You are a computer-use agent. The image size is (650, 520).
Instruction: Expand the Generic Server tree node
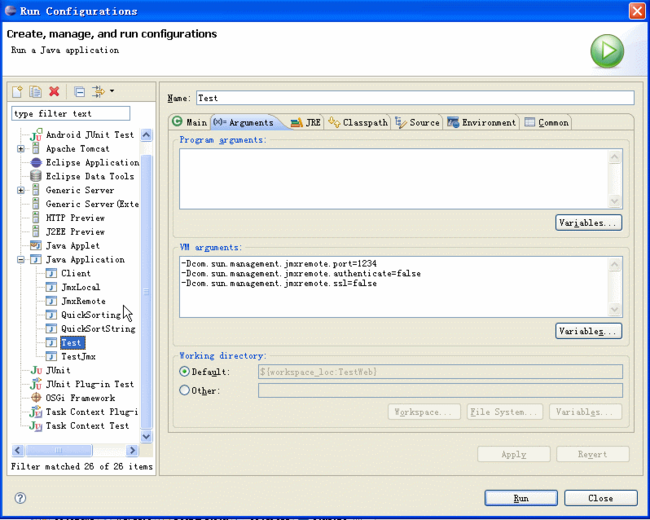pyautogui.click(x=20, y=190)
